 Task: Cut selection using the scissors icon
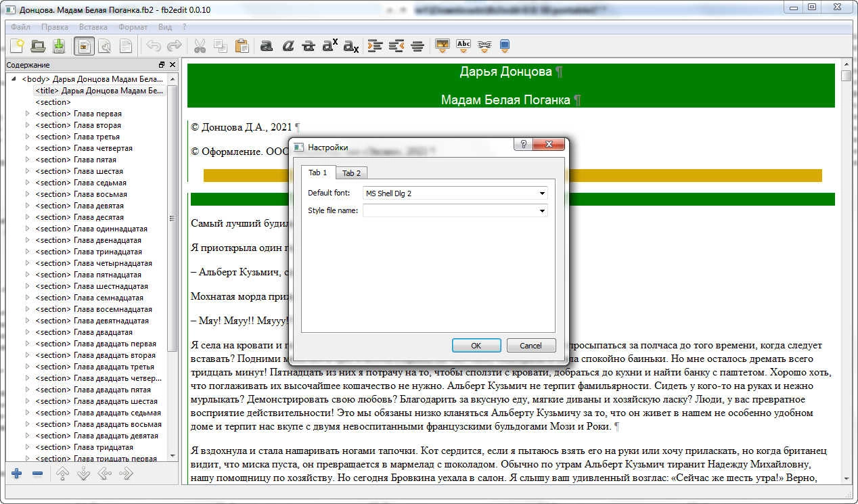click(x=200, y=46)
